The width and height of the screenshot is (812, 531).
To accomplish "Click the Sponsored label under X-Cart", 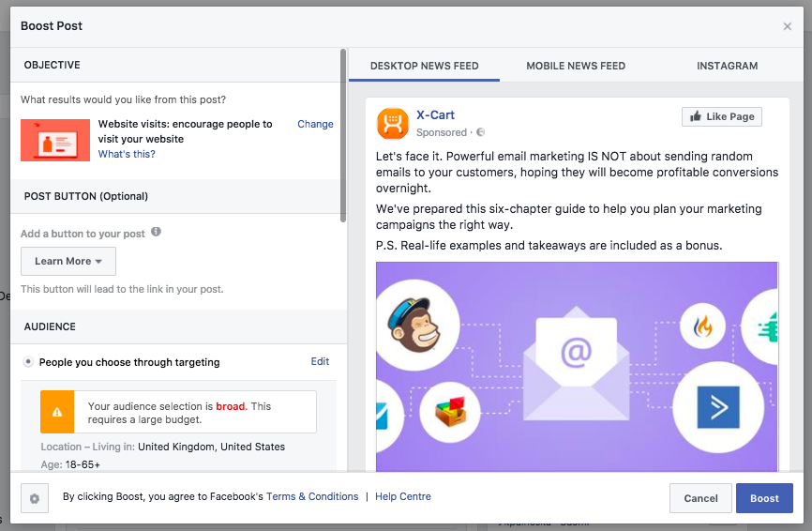I will 442,132.
